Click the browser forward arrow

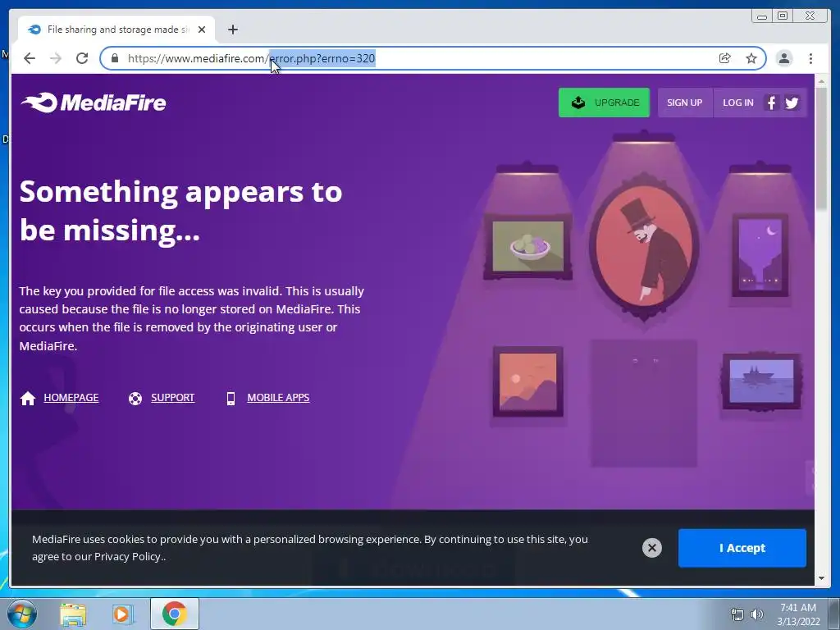[56, 58]
